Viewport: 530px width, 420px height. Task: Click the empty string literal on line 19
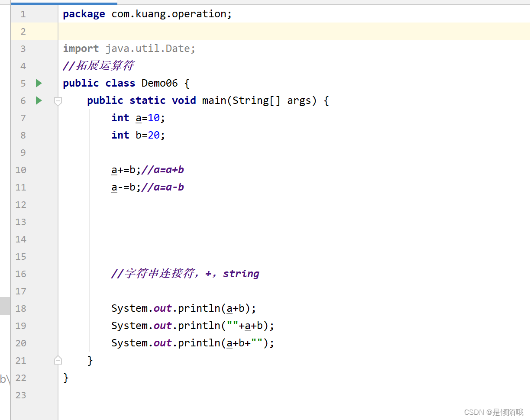click(x=233, y=325)
